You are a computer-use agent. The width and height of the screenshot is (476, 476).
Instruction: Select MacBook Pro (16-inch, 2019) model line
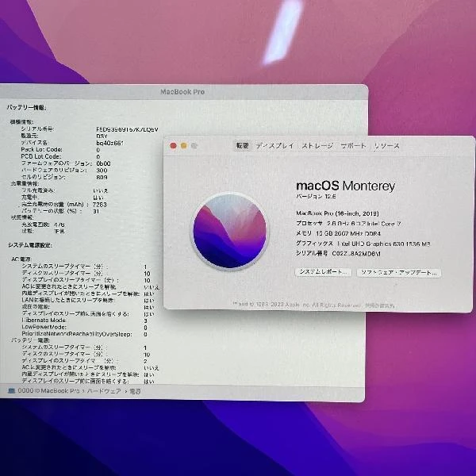[x=337, y=213]
